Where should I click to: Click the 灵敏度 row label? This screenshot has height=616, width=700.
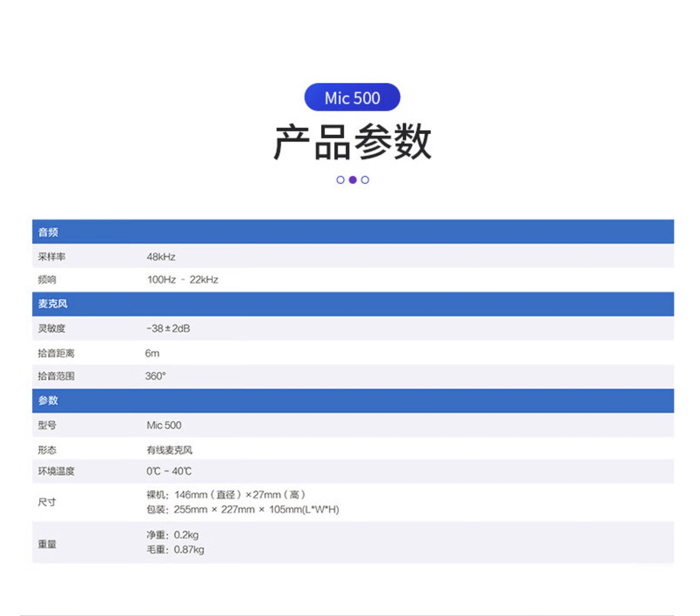[x=51, y=329]
